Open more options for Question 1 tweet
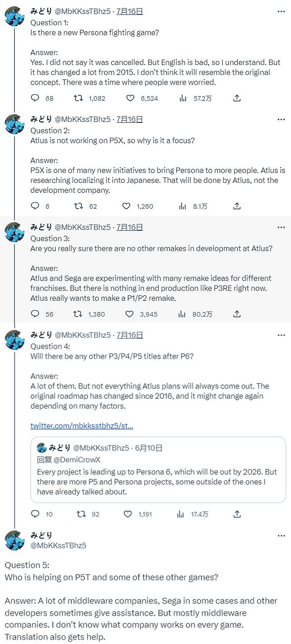This screenshot has width=291, height=644. pos(281,11)
